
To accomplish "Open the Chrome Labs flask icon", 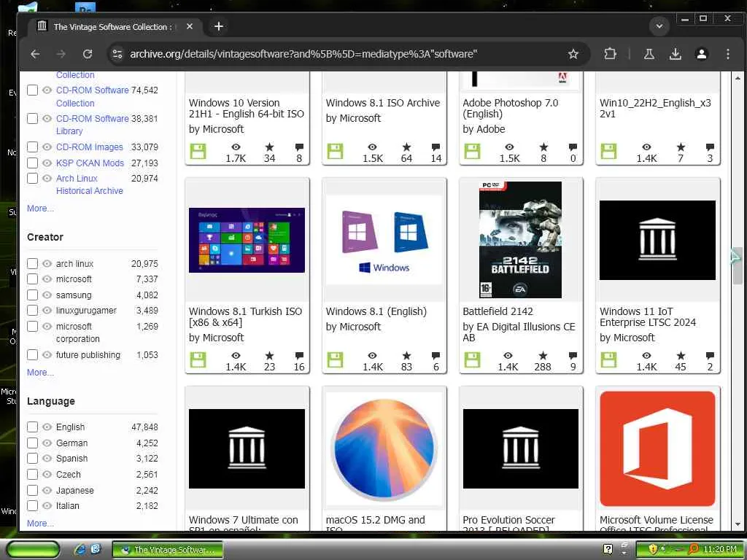I will pyautogui.click(x=649, y=54).
